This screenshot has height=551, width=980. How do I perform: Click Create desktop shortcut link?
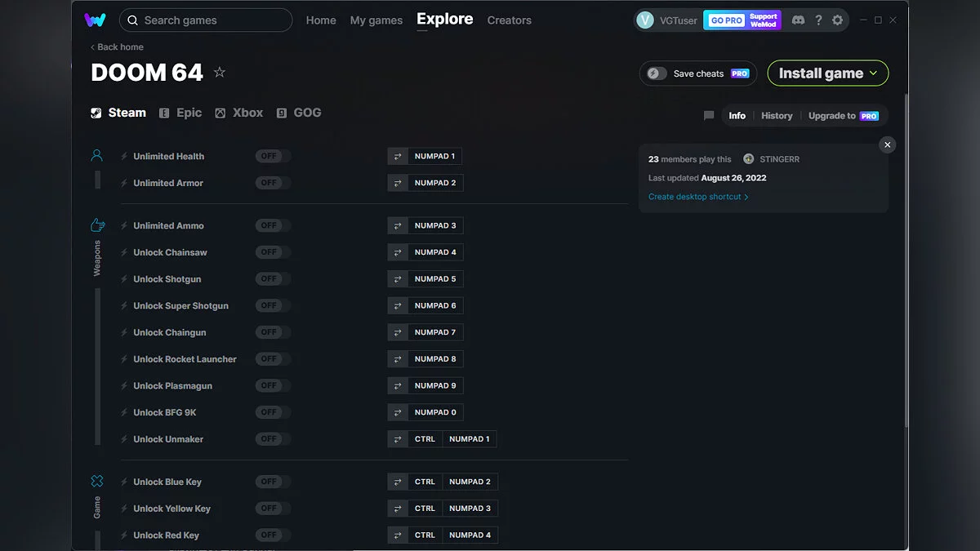[698, 197]
